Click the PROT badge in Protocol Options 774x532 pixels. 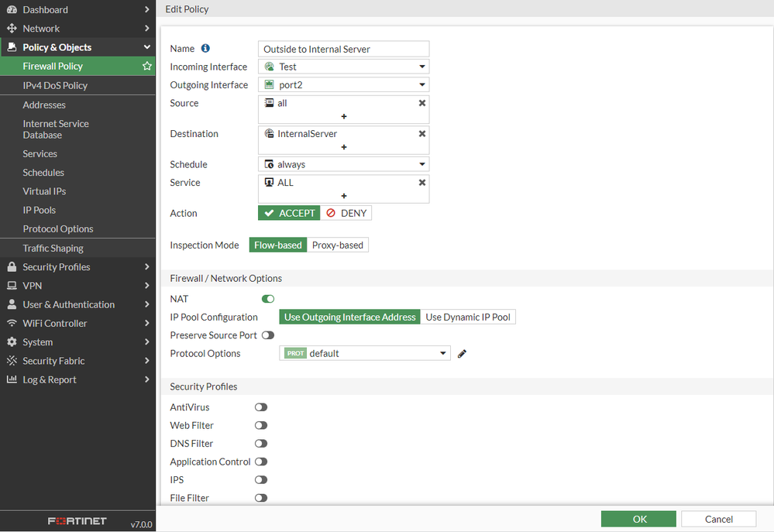295,353
